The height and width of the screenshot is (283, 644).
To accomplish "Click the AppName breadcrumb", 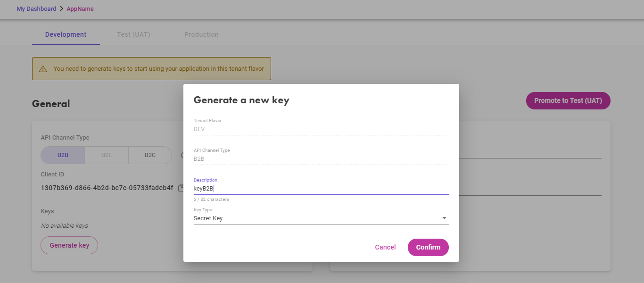I will click(x=80, y=9).
